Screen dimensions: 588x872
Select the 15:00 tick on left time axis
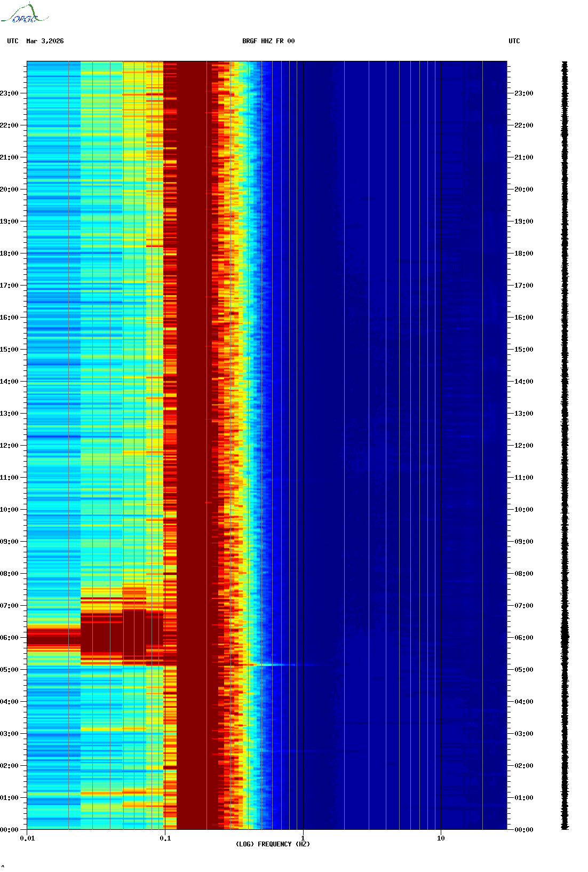tap(10, 350)
